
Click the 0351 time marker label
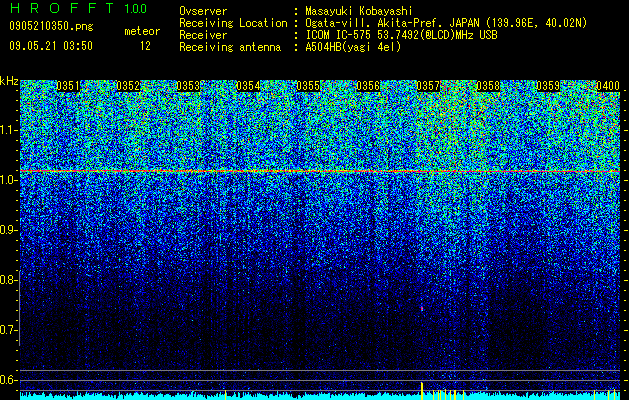point(68,86)
